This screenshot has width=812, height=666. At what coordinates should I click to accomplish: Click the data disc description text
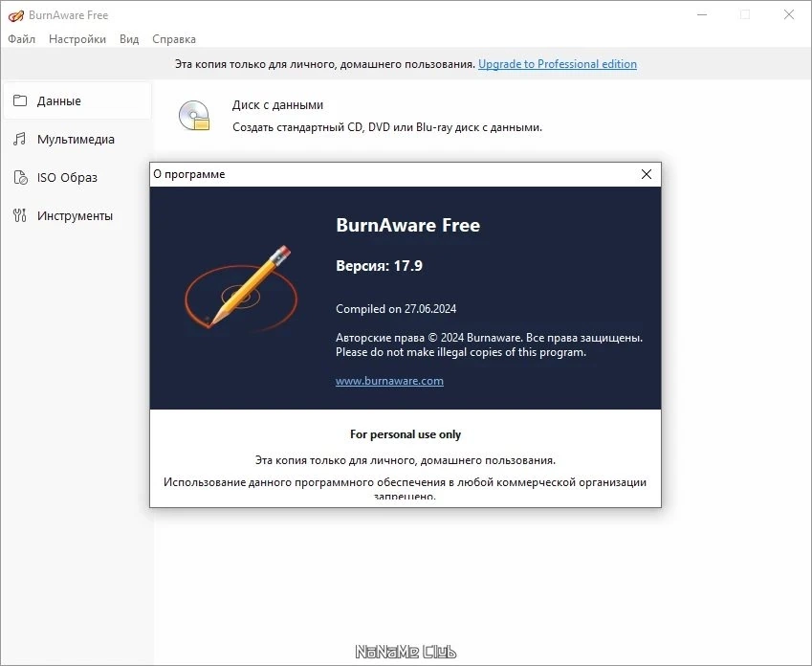pos(386,127)
